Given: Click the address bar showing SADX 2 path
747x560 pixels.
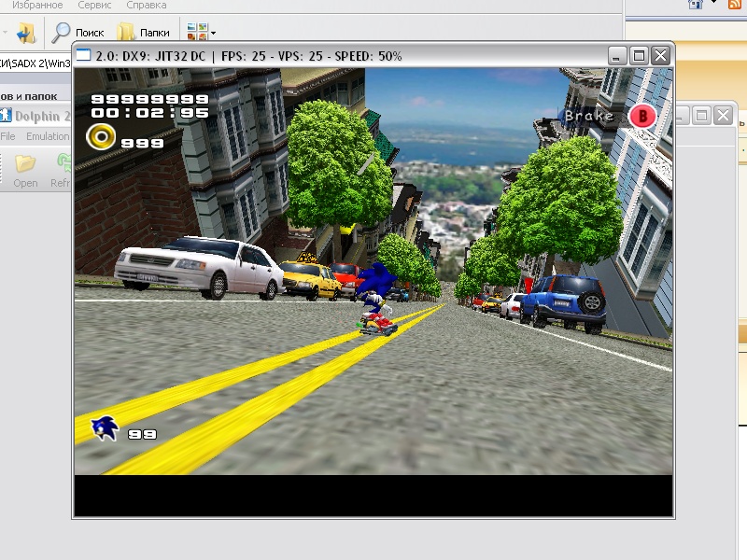Looking at the screenshot, I should pos(35,63).
